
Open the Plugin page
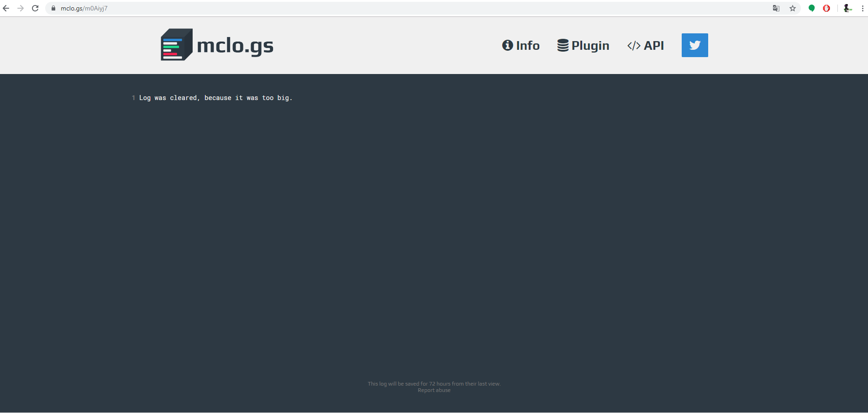coord(583,45)
